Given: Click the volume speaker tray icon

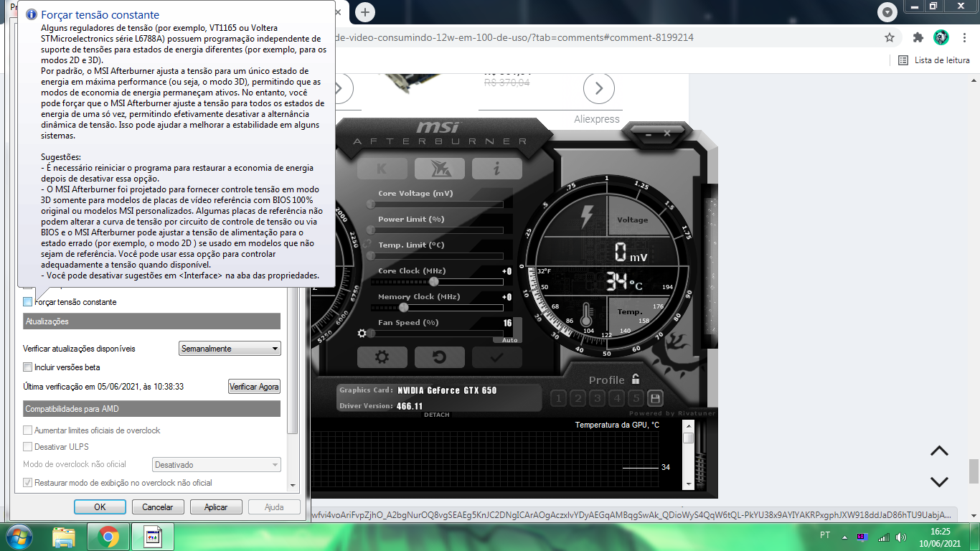Looking at the screenshot, I should [x=900, y=537].
